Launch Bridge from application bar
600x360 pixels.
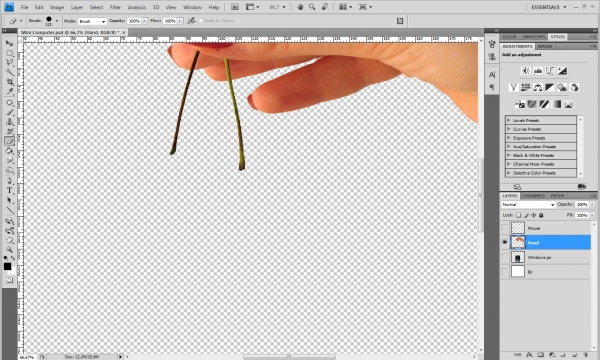pos(235,7)
